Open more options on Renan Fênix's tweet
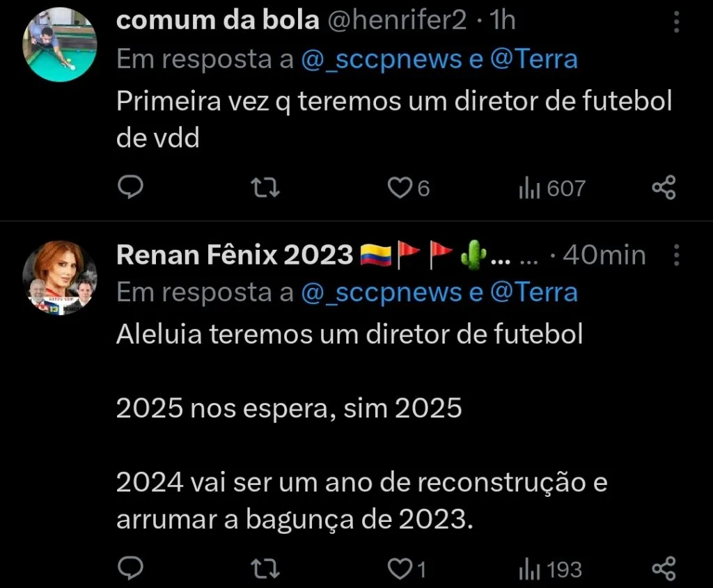The height and width of the screenshot is (588, 713). (676, 257)
